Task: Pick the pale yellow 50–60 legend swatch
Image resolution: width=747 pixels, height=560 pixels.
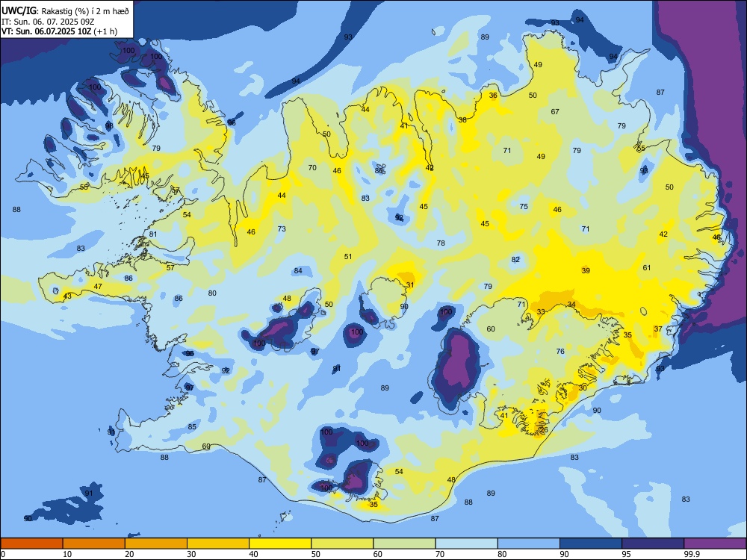Action: pos(342,544)
